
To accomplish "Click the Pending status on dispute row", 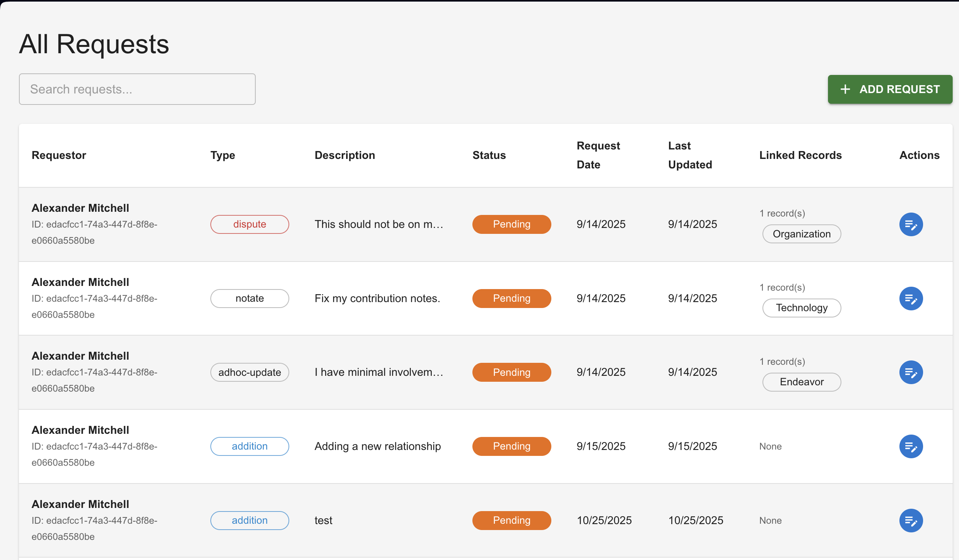I will click(511, 224).
